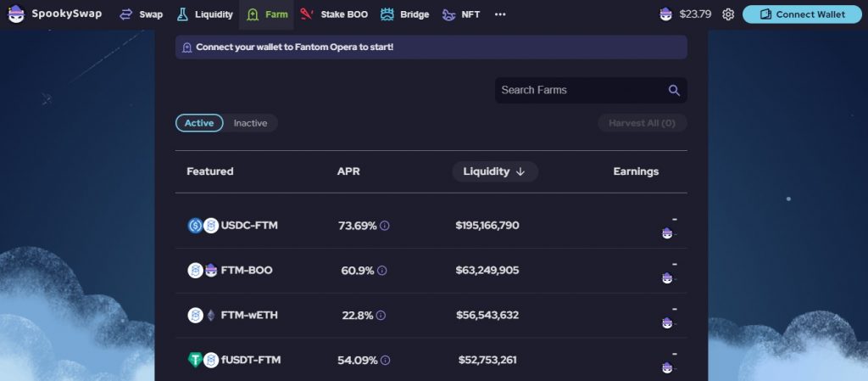Open the FTM-wETH farm row

(x=431, y=316)
